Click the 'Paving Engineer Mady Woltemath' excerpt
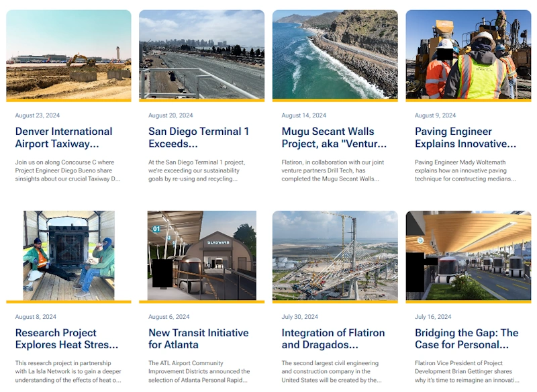The width and height of the screenshot is (537, 392). (465, 170)
